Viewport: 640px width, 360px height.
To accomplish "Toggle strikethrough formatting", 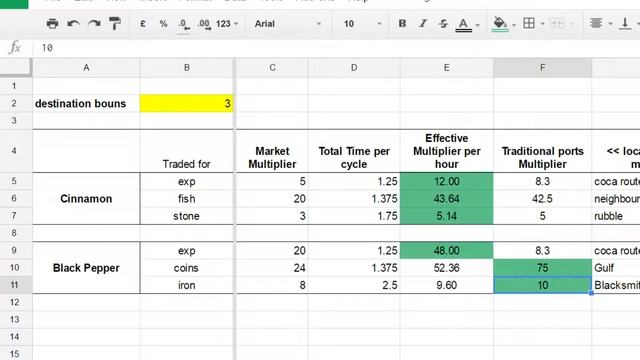I will coord(443,24).
